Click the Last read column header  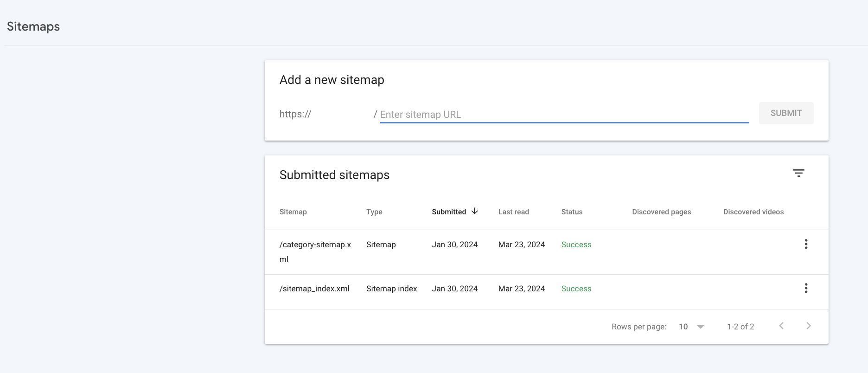coord(513,212)
